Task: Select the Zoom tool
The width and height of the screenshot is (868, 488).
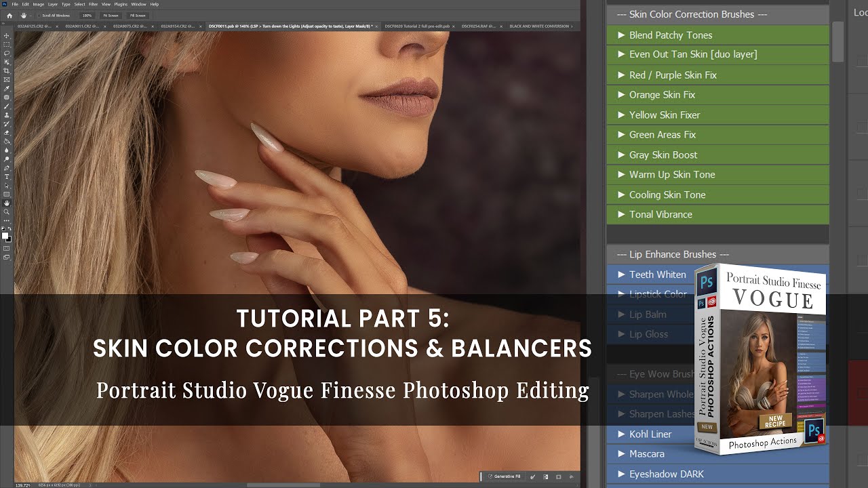Action: 7,211
